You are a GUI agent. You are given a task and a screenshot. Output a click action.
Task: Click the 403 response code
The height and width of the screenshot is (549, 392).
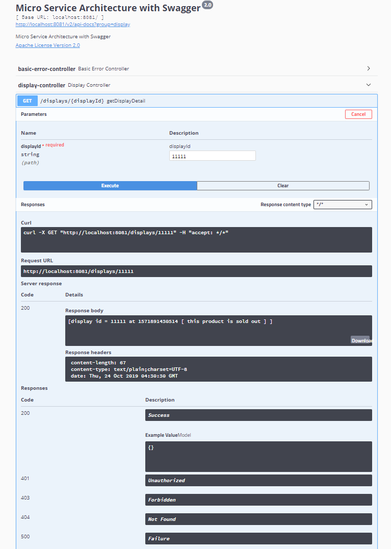point(25,497)
